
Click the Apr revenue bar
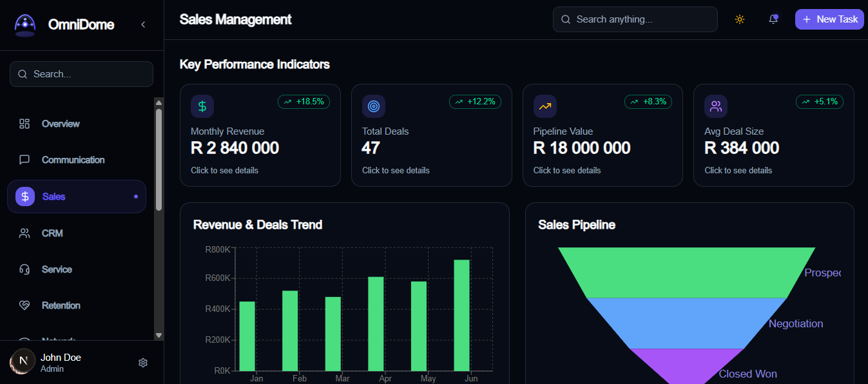click(376, 324)
